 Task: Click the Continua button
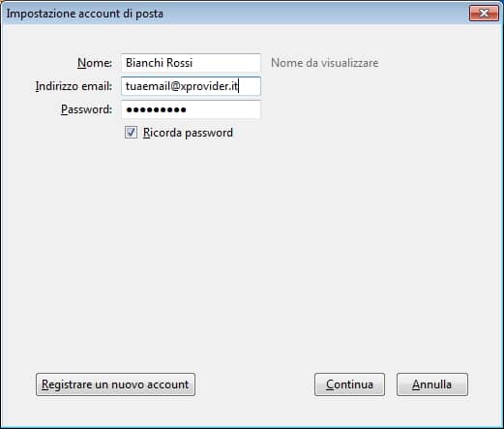pos(349,384)
